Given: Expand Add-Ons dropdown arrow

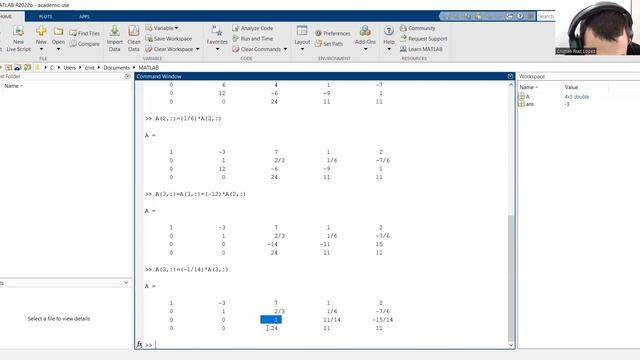Looking at the screenshot, I should [x=365, y=49].
